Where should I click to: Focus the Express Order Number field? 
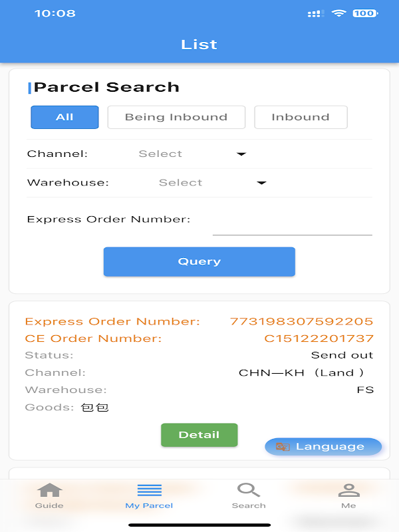point(292,224)
